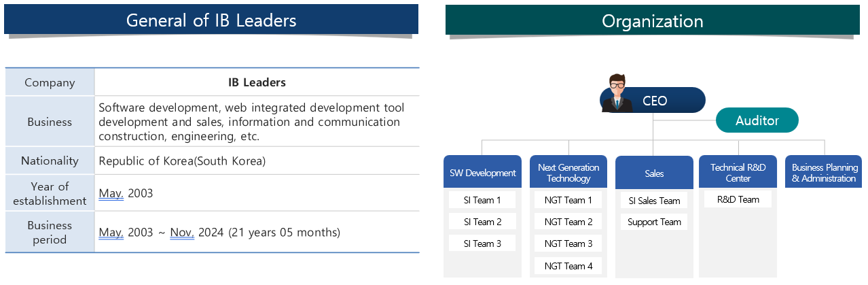868x285 pixels.
Task: Click the SI Sales Team box
Action: [x=654, y=201]
